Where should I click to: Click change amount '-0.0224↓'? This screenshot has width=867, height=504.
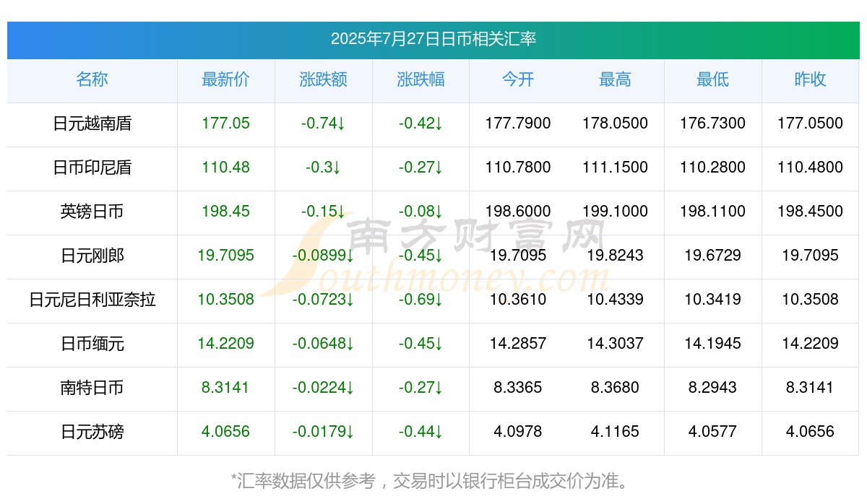(x=324, y=388)
